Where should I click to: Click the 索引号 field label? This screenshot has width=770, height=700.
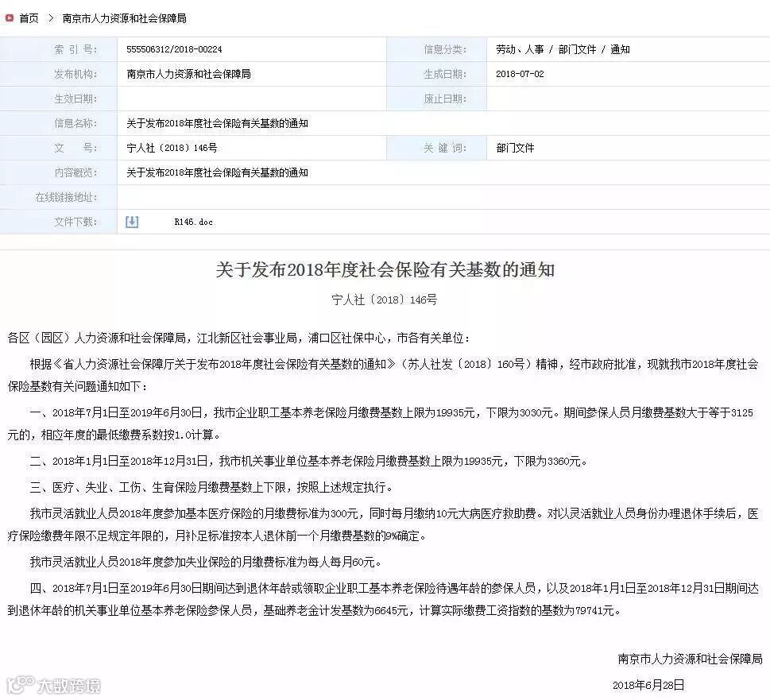pyautogui.click(x=75, y=49)
